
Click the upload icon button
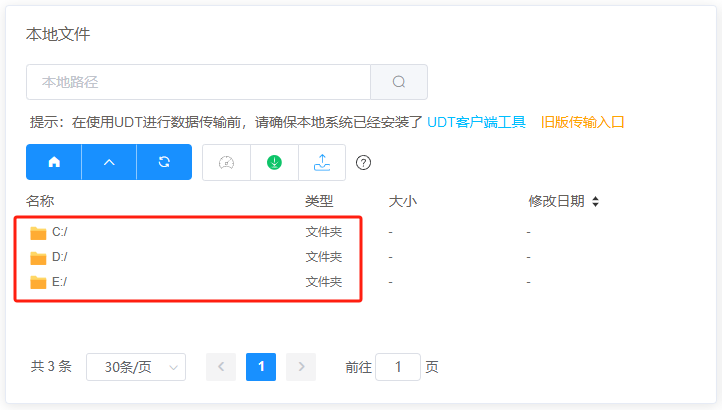click(322, 163)
